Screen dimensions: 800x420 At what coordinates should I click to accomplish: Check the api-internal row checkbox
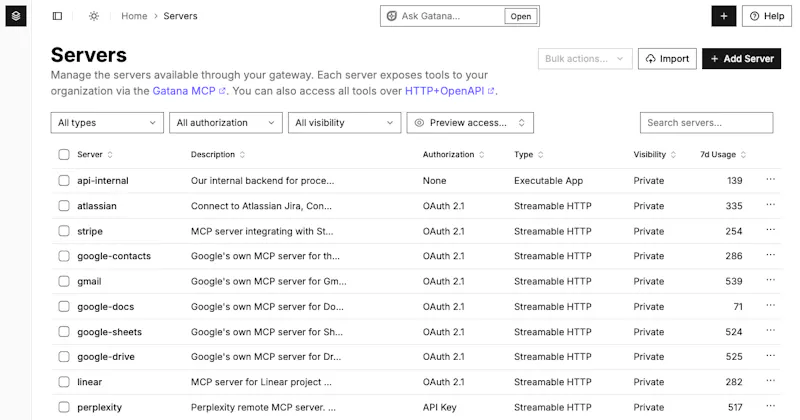64,181
